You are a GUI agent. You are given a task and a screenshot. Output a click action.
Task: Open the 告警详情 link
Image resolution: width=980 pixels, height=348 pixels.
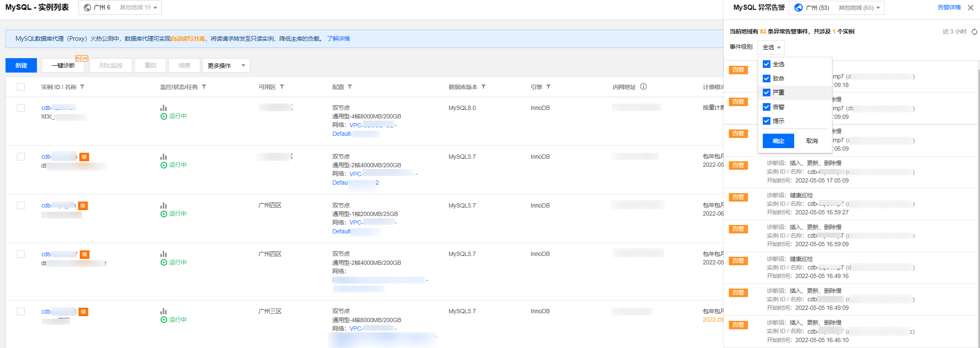click(949, 8)
